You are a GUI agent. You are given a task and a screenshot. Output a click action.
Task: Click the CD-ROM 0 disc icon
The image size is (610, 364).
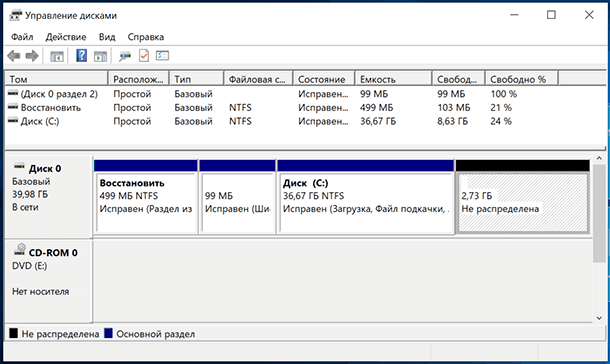tap(20, 249)
